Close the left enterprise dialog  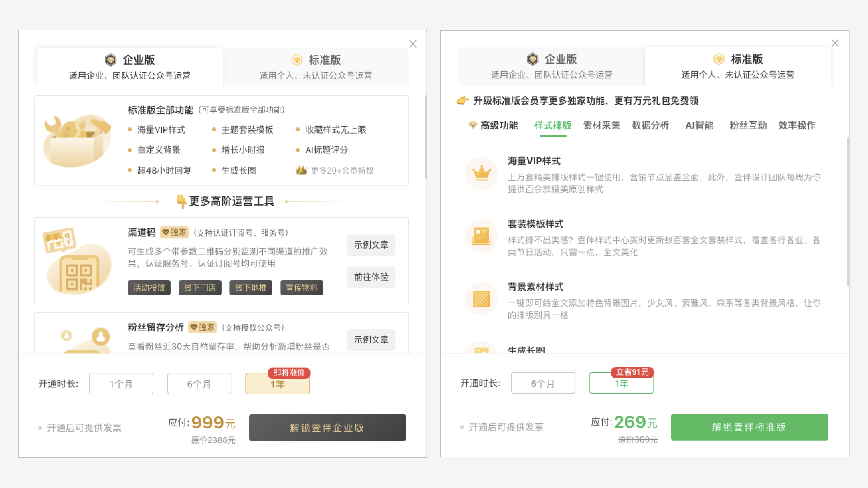pos(413,44)
